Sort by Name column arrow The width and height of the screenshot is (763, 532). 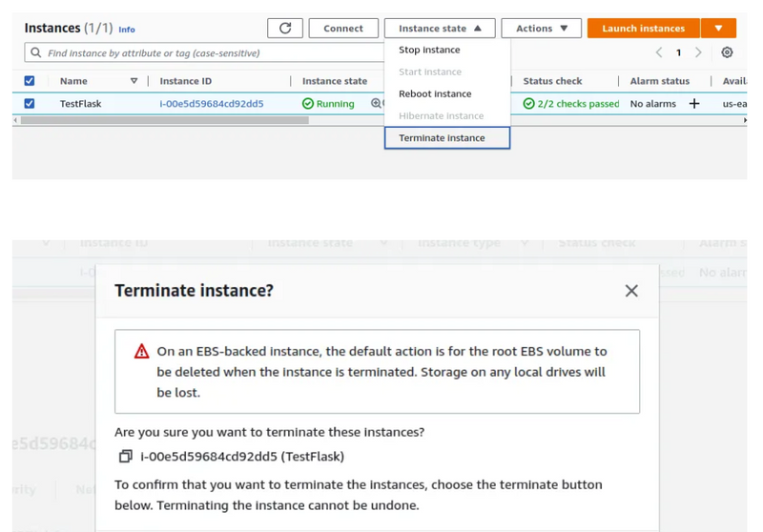(134, 81)
